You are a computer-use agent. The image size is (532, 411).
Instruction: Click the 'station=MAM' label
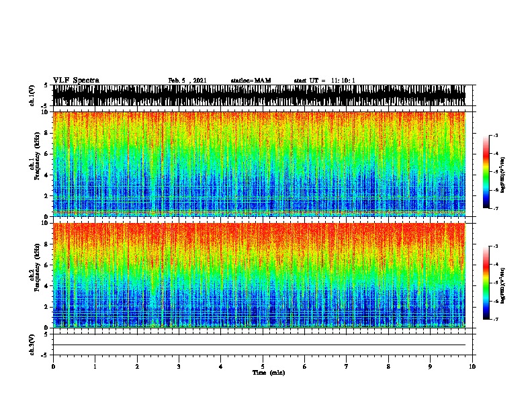(251, 81)
